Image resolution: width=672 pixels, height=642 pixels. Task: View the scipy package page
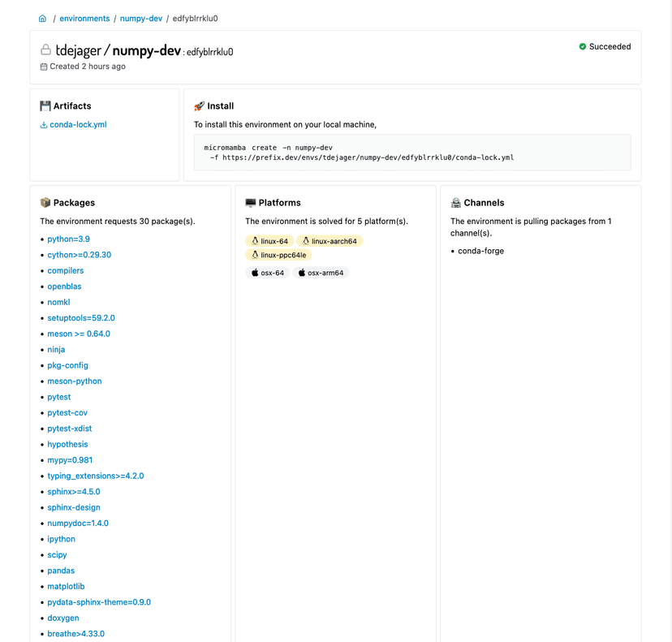(57, 555)
